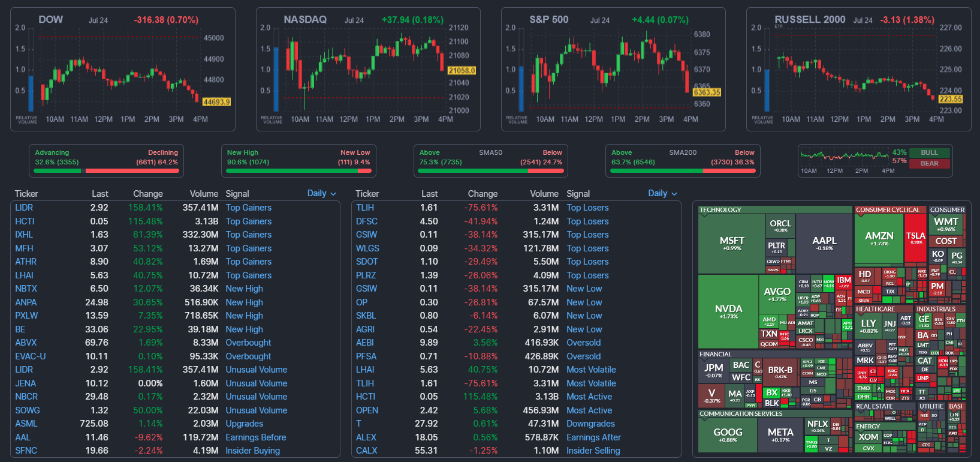Select the WMT tile in heatmap
The image size is (980, 462).
(946, 224)
